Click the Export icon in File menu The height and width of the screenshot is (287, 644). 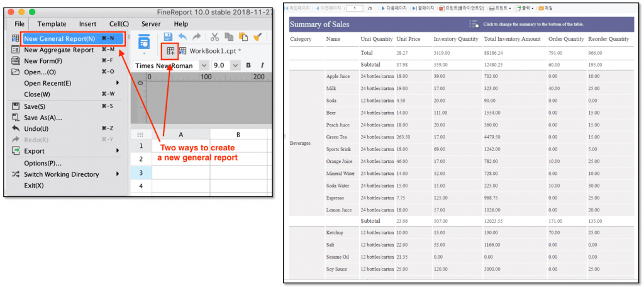15,151
